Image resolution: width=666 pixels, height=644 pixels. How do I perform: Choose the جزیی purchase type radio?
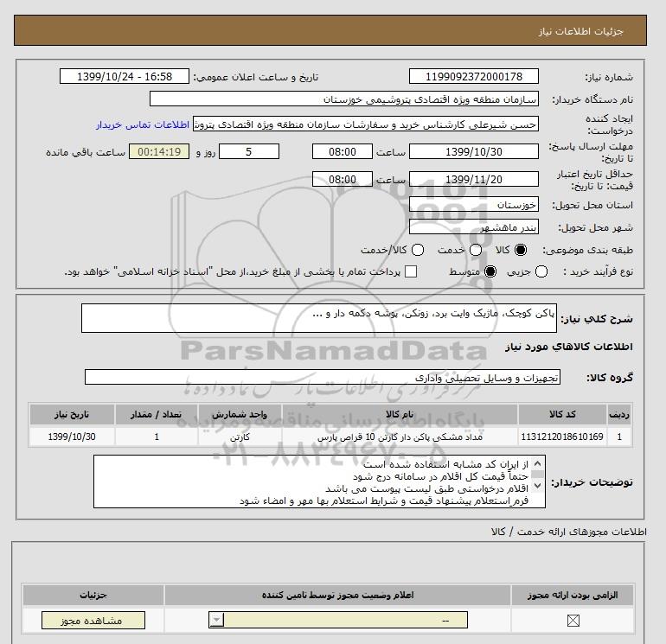[x=541, y=271]
